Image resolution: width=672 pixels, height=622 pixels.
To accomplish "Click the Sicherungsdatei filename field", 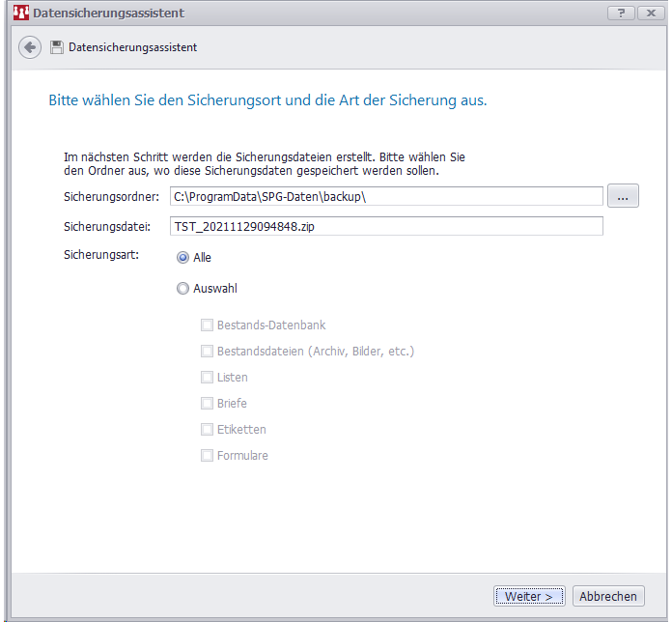I will tap(385, 226).
